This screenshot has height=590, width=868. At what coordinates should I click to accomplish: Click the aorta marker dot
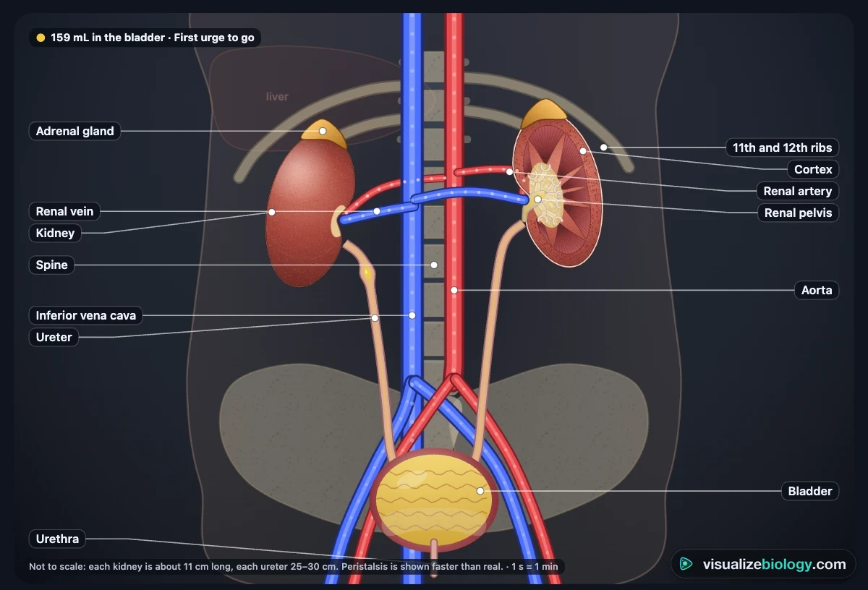pyautogui.click(x=454, y=290)
